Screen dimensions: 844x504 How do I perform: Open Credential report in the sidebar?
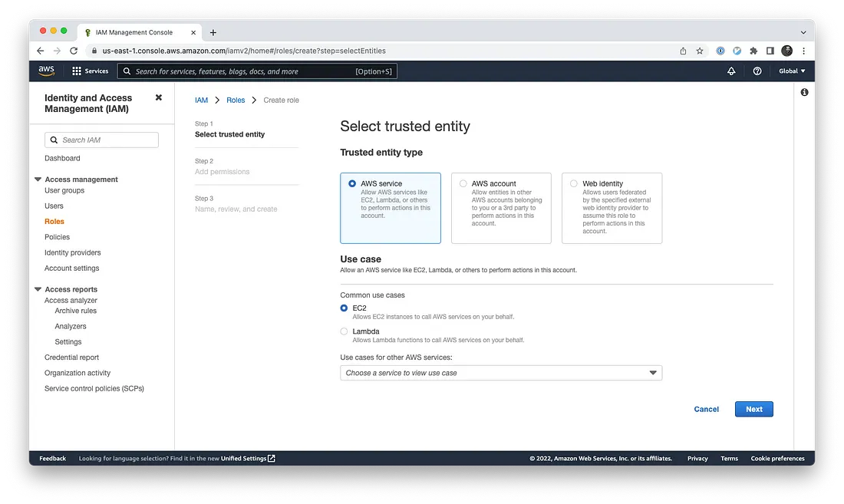(71, 357)
